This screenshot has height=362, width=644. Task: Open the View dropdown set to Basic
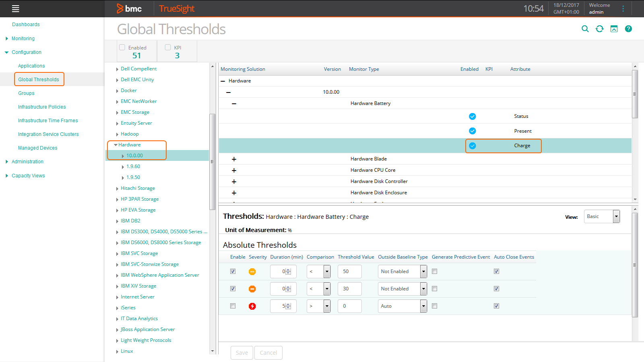pos(601,216)
